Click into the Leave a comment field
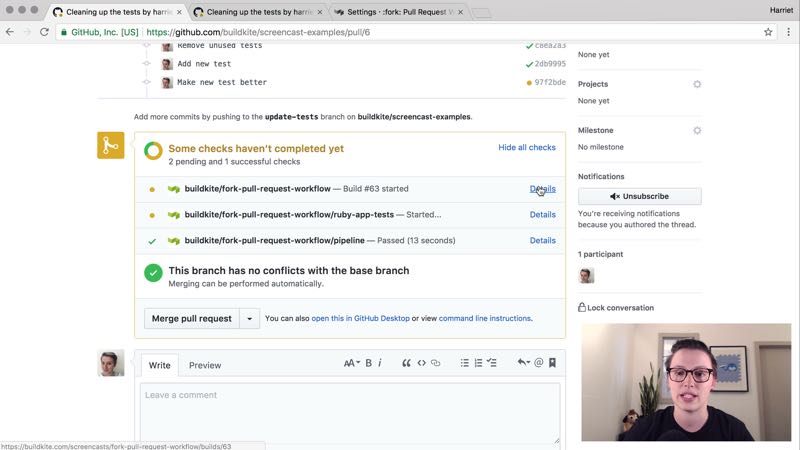Screen dimensions: 800x450 [350, 412]
